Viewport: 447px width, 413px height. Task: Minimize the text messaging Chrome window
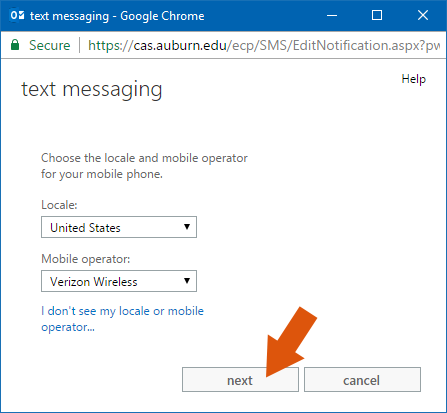pos(332,15)
